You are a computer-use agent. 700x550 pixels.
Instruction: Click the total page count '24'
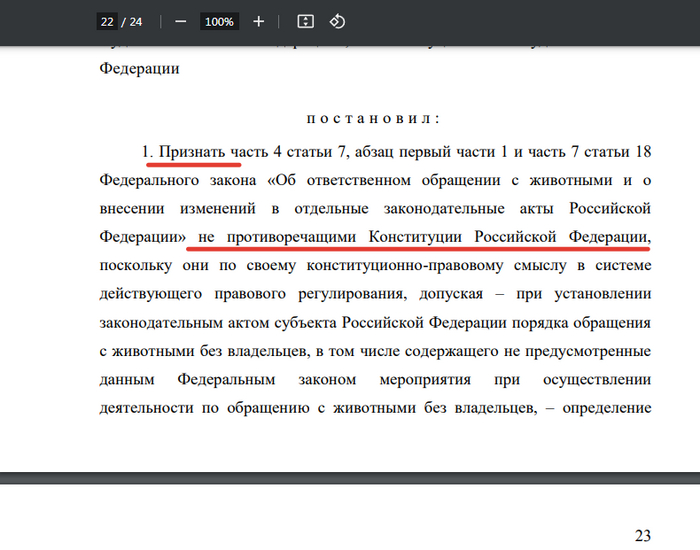coord(136,21)
